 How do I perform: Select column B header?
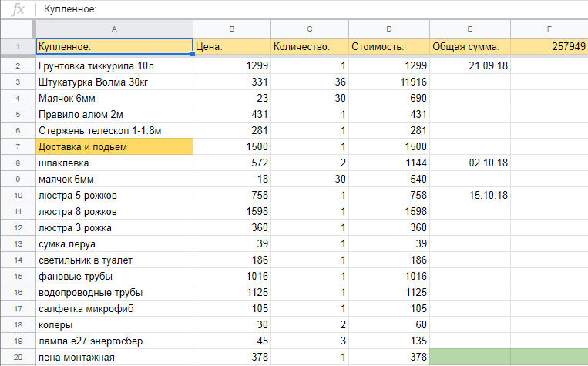click(232, 29)
